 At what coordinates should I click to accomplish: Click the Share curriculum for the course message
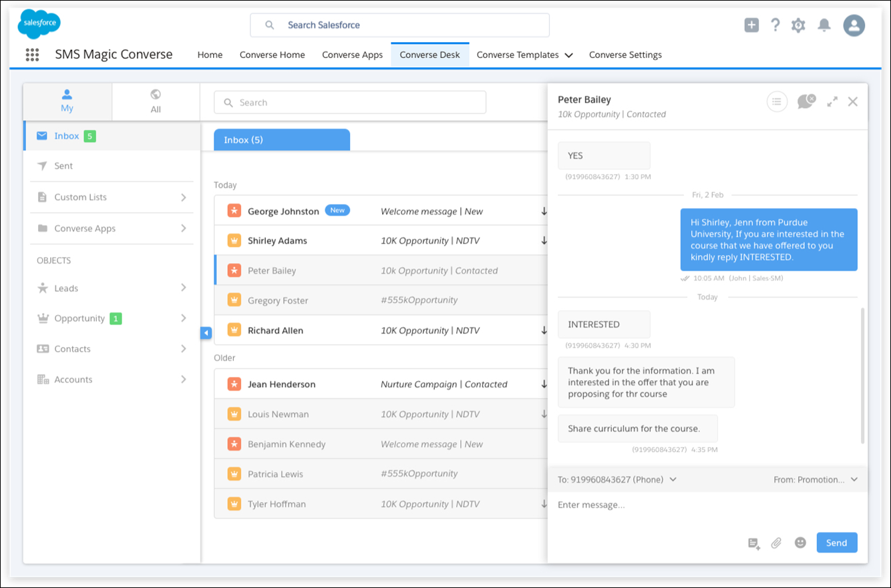(x=638, y=428)
